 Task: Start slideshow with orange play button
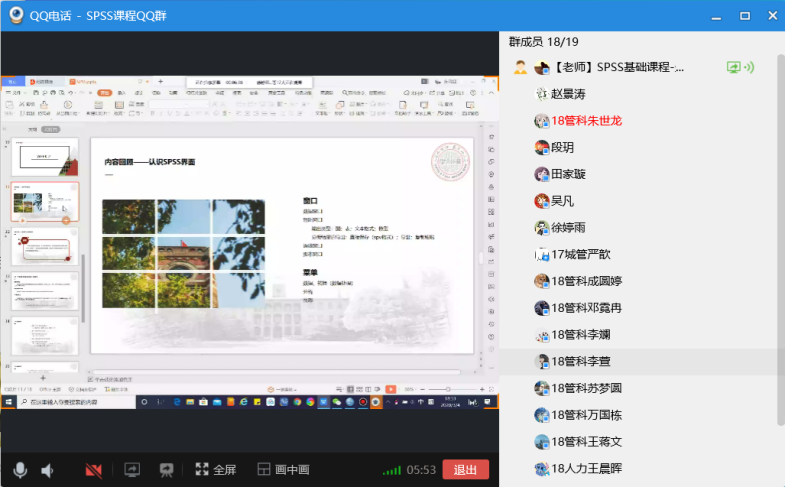(391, 389)
